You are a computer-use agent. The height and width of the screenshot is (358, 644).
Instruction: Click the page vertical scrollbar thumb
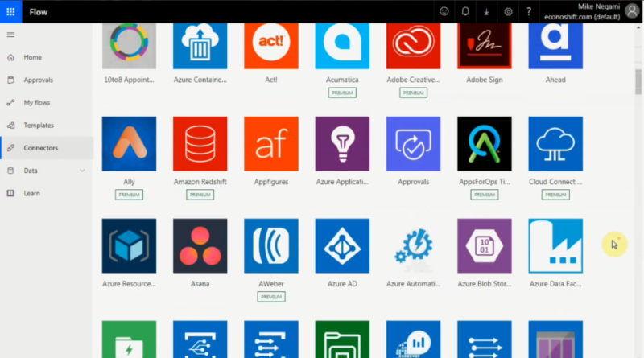tap(638, 82)
